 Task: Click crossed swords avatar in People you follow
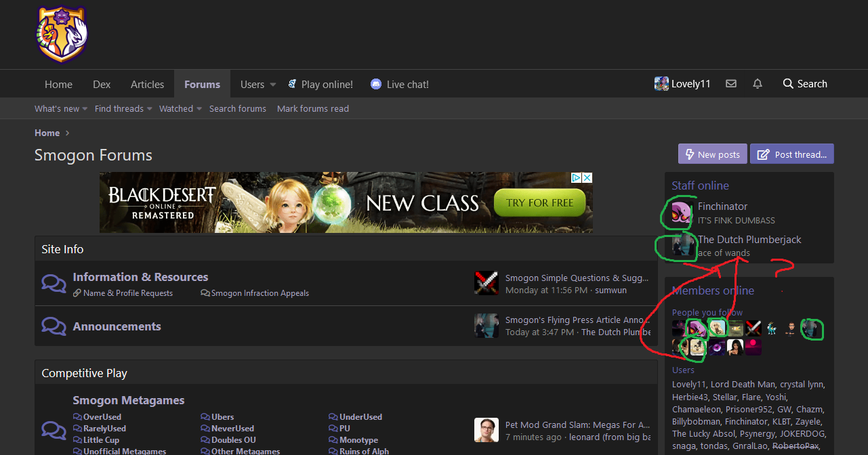point(753,328)
